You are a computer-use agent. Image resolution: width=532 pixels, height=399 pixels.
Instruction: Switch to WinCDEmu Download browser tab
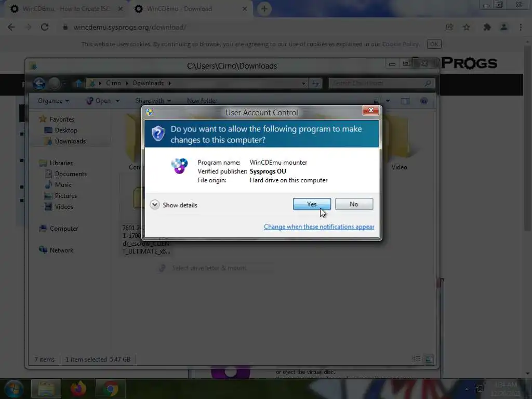coord(179,9)
